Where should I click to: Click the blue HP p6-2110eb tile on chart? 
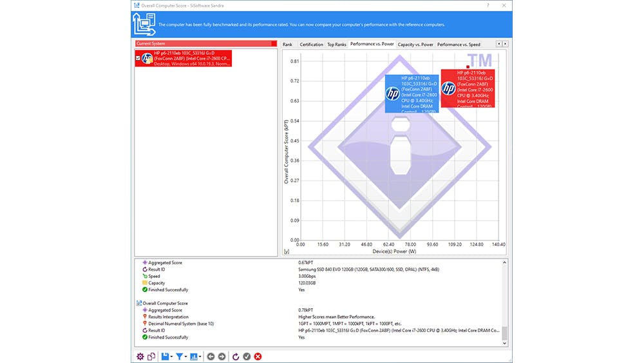click(x=412, y=93)
